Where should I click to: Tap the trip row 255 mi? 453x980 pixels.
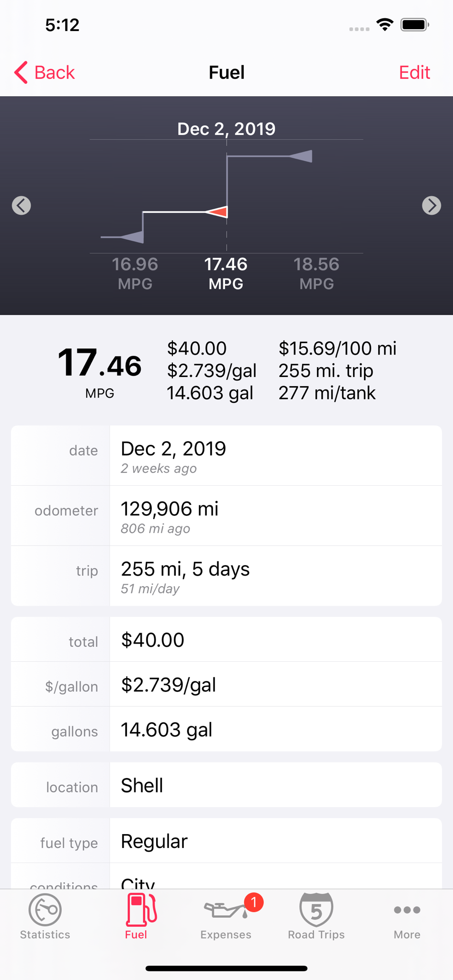[x=226, y=576]
